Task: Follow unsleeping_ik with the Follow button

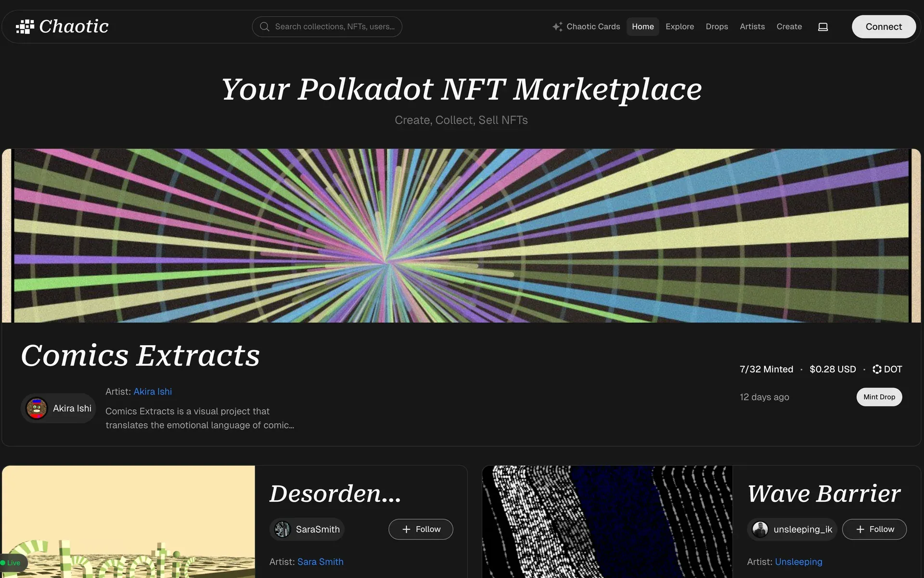Action: click(874, 529)
